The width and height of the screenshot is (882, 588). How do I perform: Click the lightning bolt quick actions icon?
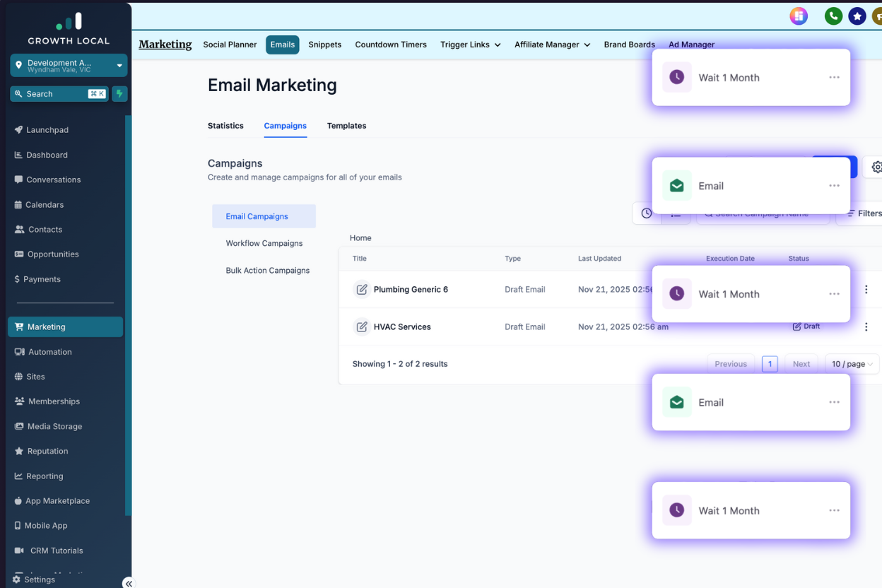[119, 94]
